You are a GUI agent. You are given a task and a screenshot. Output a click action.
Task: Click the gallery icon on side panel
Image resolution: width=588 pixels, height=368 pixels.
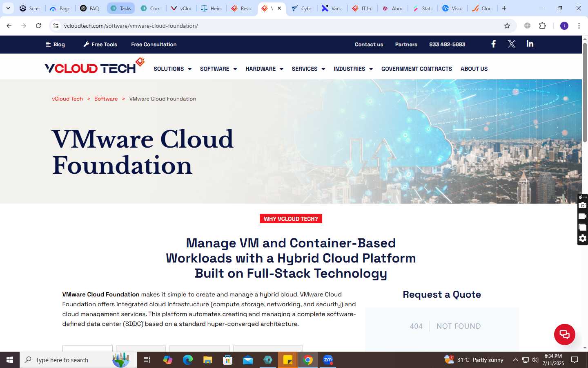click(x=583, y=227)
